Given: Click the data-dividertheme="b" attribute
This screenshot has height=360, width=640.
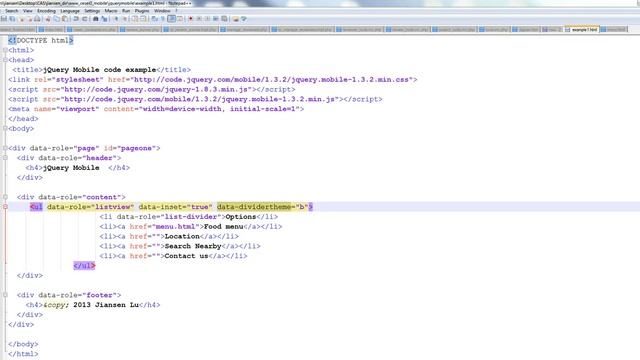Looking at the screenshot, I should click(x=262, y=207).
